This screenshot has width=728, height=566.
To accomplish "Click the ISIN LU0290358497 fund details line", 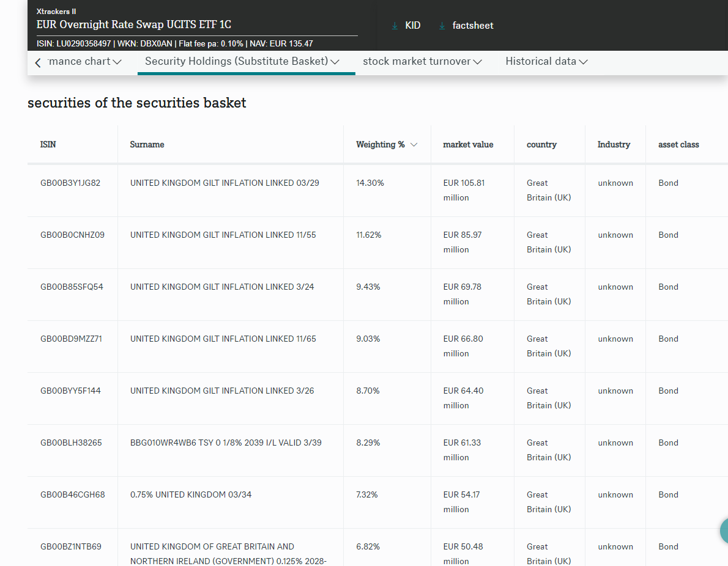I will tap(174, 43).
